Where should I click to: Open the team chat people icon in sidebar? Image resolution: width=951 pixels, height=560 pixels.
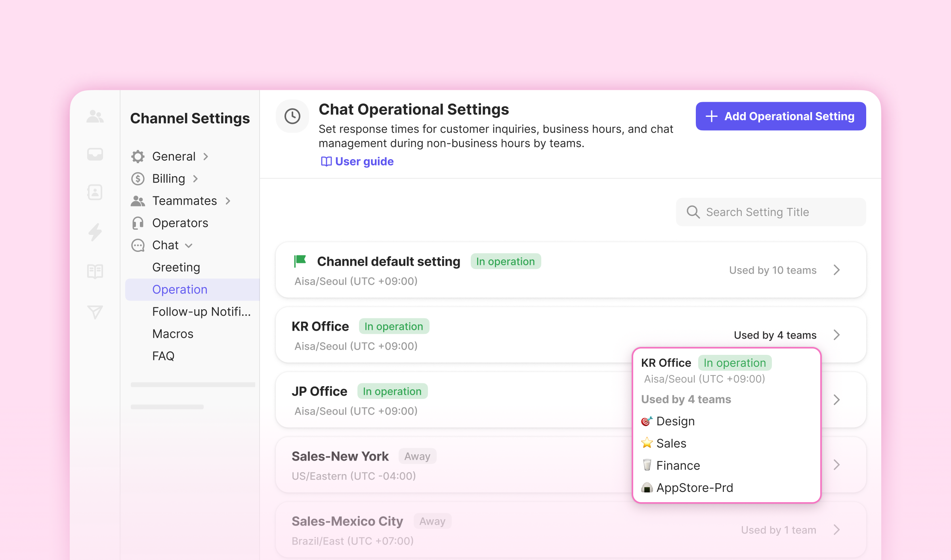click(x=95, y=116)
